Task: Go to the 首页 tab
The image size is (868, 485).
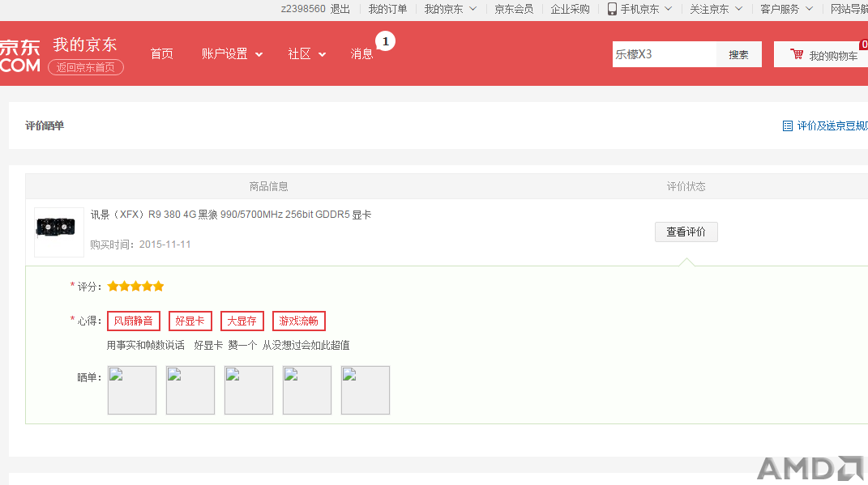Action: (161, 53)
